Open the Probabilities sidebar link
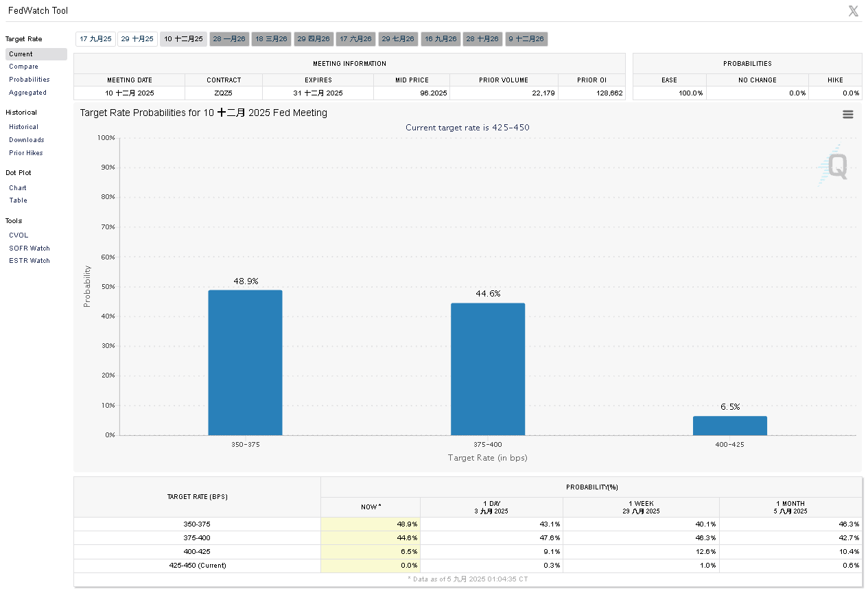The width and height of the screenshot is (868, 591). [29, 80]
